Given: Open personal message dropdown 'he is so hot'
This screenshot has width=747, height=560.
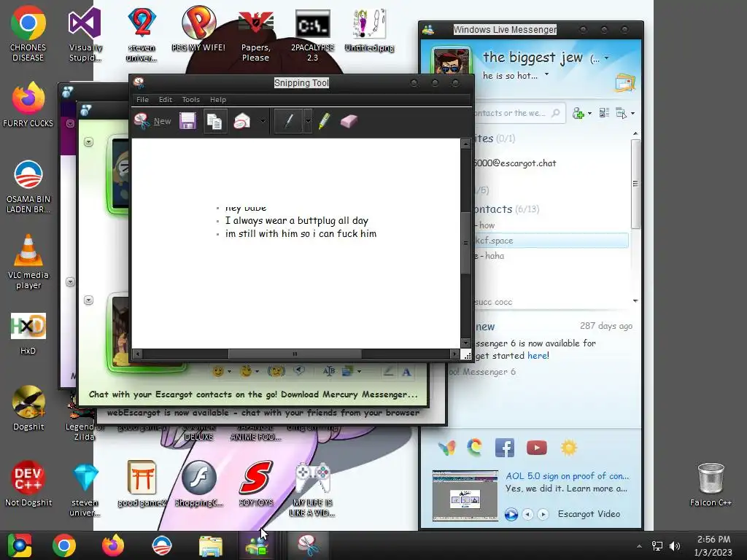Looking at the screenshot, I should [547, 74].
